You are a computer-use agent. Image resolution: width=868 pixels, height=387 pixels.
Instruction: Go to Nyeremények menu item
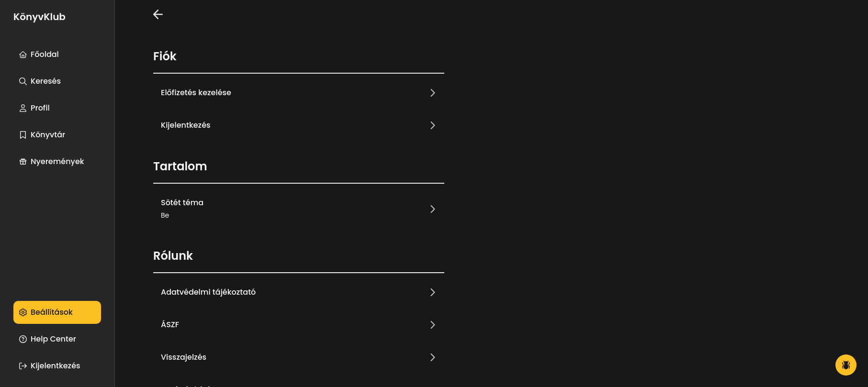coord(57,162)
